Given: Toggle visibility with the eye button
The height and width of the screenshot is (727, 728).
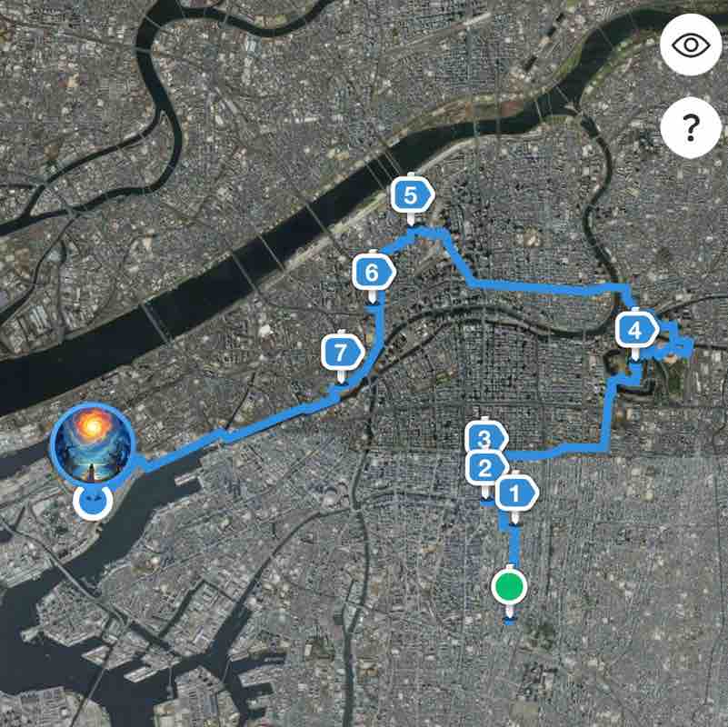Looking at the screenshot, I should (691, 45).
